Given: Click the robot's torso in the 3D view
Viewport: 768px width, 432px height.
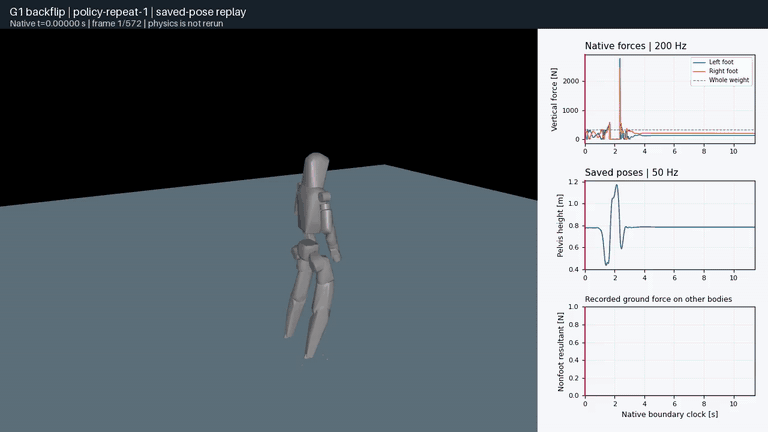Looking at the screenshot, I should [x=311, y=212].
